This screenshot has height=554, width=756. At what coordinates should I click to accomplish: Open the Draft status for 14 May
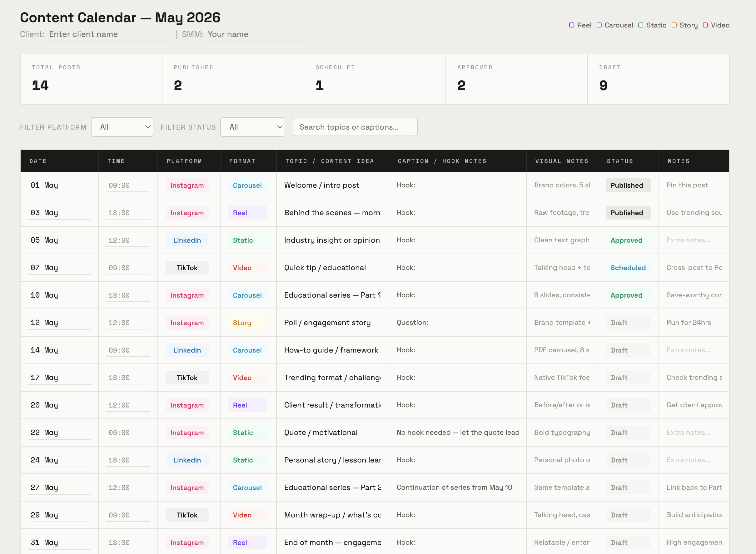628,350
